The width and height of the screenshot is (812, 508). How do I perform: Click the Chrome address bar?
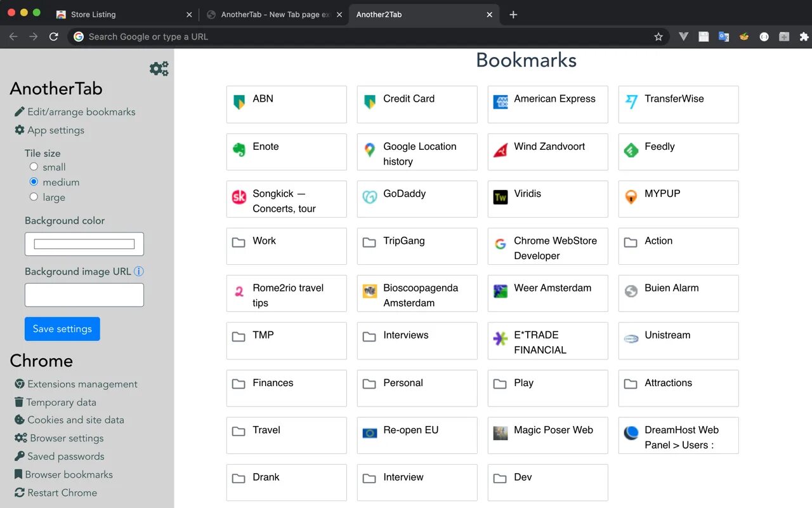click(x=368, y=37)
